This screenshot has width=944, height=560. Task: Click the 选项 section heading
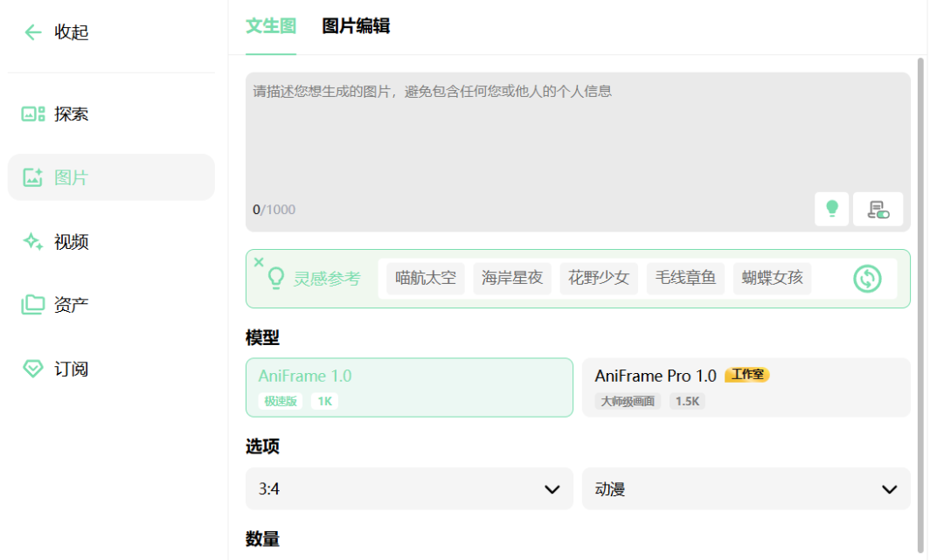pos(262,446)
